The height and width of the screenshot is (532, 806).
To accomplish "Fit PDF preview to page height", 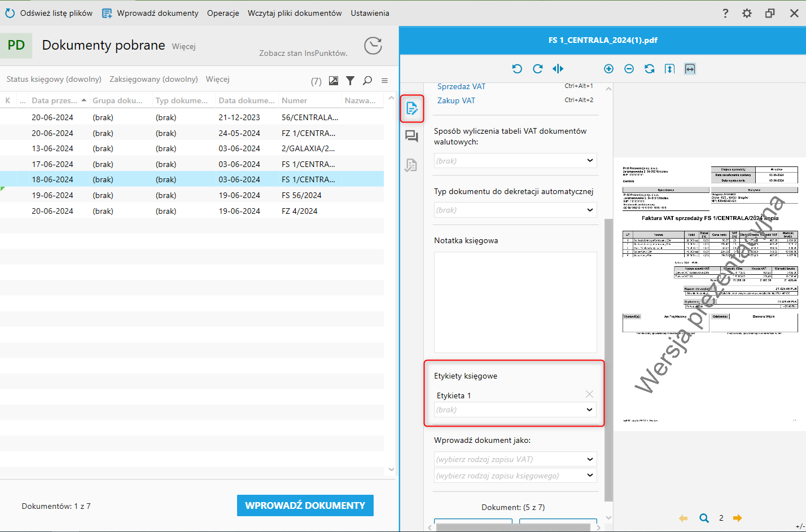I will 670,69.
